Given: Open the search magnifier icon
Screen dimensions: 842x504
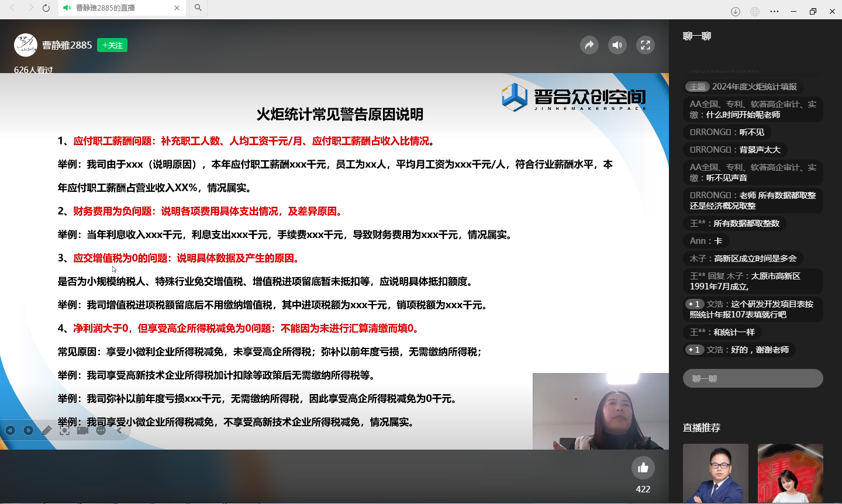Looking at the screenshot, I should tap(198, 8).
